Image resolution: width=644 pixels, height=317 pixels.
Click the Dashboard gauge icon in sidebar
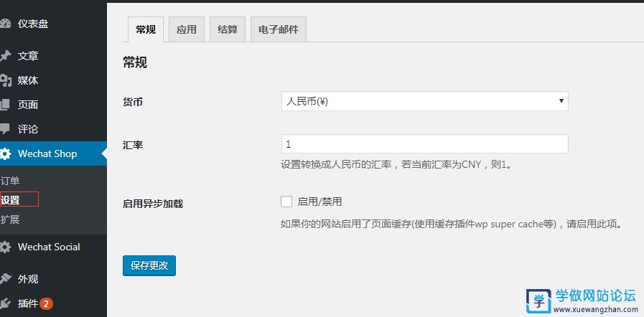pos(5,24)
